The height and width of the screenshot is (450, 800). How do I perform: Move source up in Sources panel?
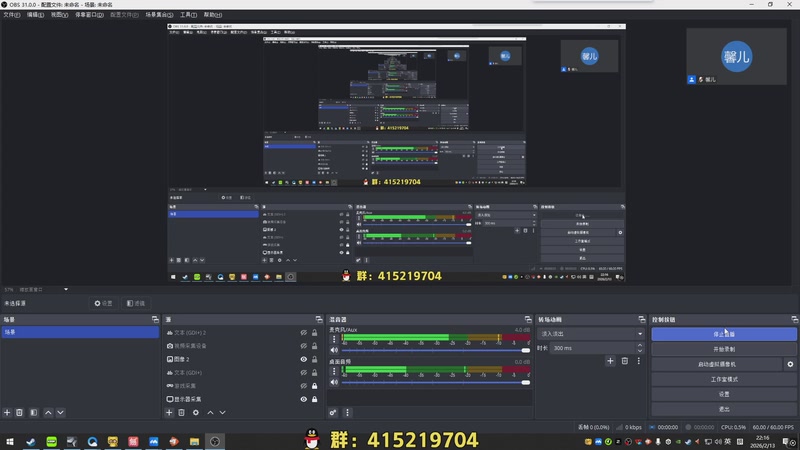click(210, 412)
